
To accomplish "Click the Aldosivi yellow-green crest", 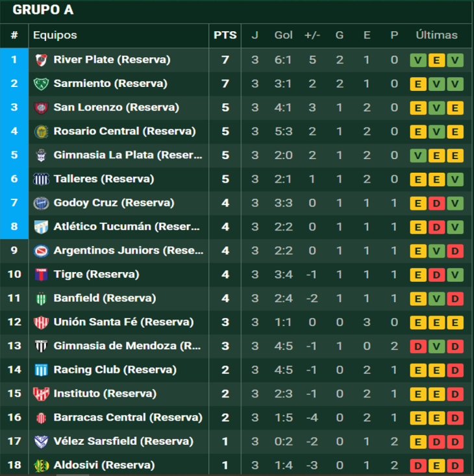I will click(41, 466).
